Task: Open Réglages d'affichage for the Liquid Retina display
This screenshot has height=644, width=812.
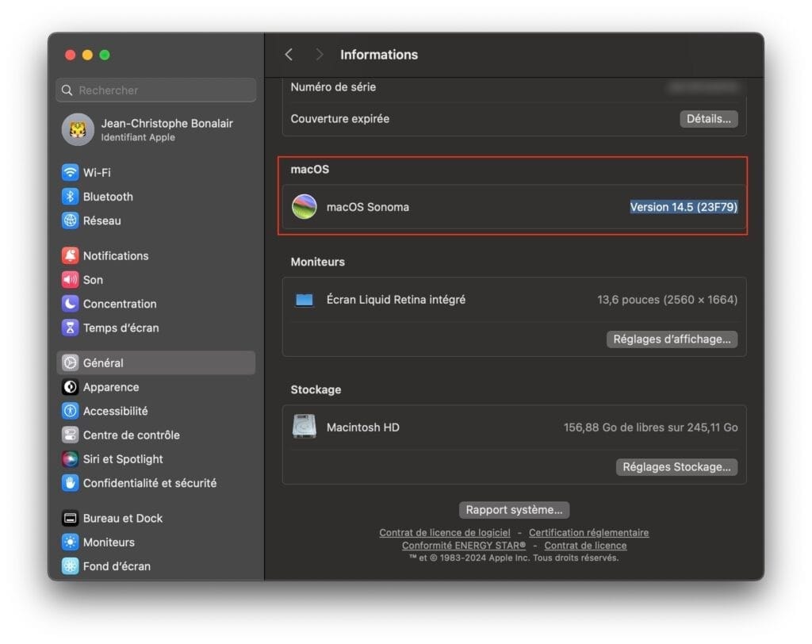Action: tap(672, 339)
